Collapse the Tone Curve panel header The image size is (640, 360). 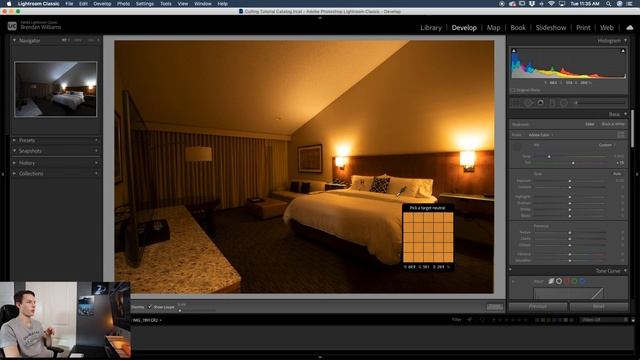click(x=625, y=271)
